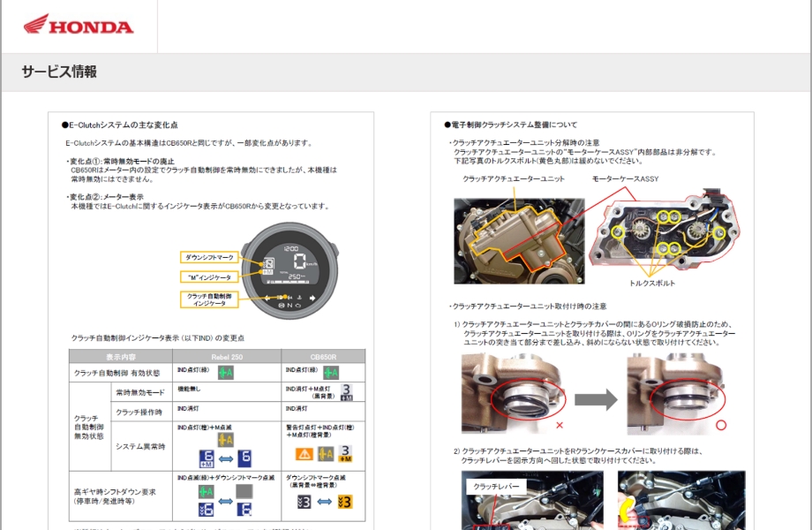Click the “M”インジケータ callout label
812x530 pixels.
(x=209, y=277)
